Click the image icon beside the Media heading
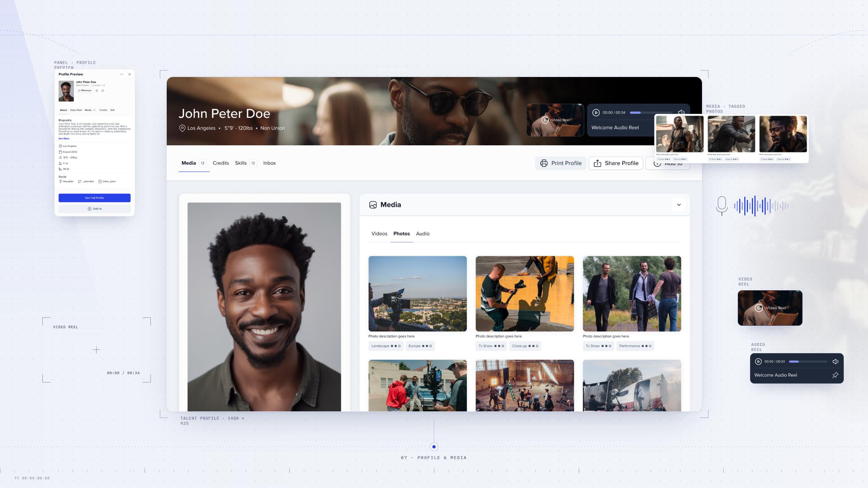Image resolution: width=868 pixels, height=488 pixels. [373, 205]
